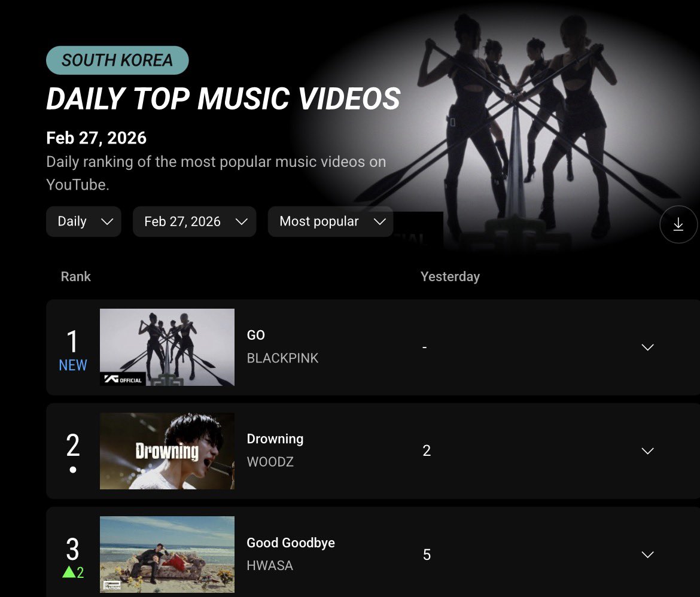Open the GO music video thumbnail
Image resolution: width=700 pixels, height=597 pixels.
coord(167,347)
